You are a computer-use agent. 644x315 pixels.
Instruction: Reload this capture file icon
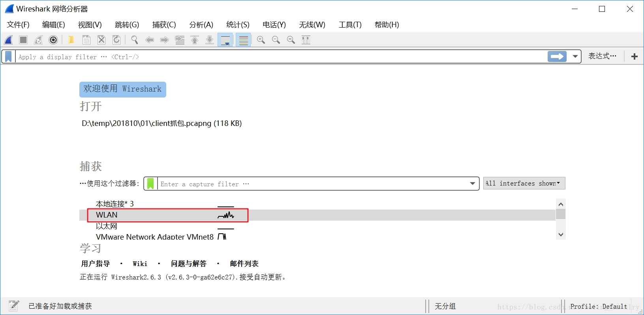pos(116,40)
